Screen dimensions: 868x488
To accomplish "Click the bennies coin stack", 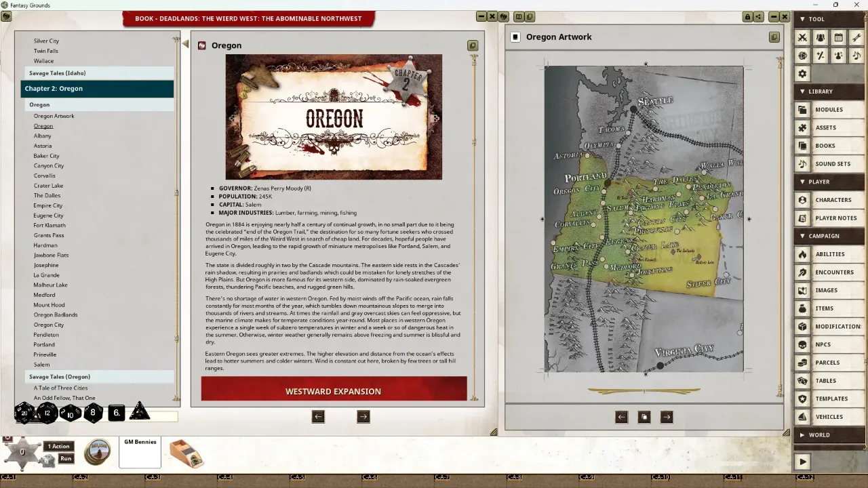I will click(x=98, y=452).
